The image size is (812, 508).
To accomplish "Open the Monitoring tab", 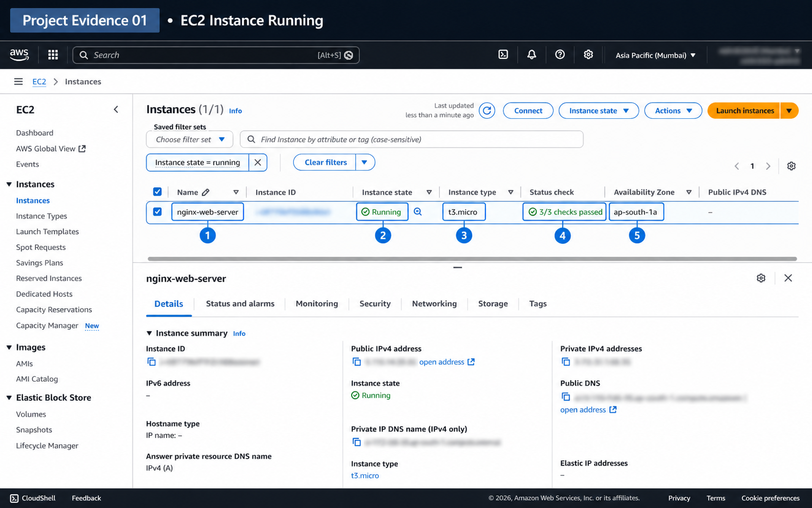I will click(317, 304).
